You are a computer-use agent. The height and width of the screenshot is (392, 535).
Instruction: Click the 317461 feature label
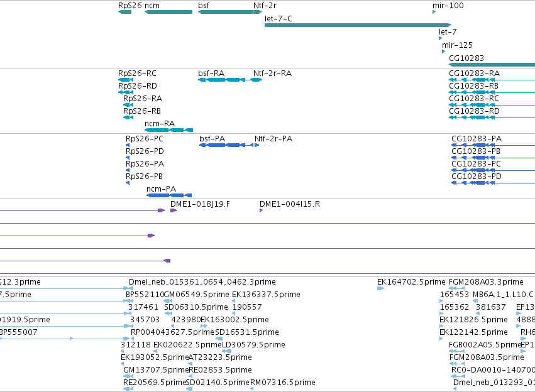(143, 307)
